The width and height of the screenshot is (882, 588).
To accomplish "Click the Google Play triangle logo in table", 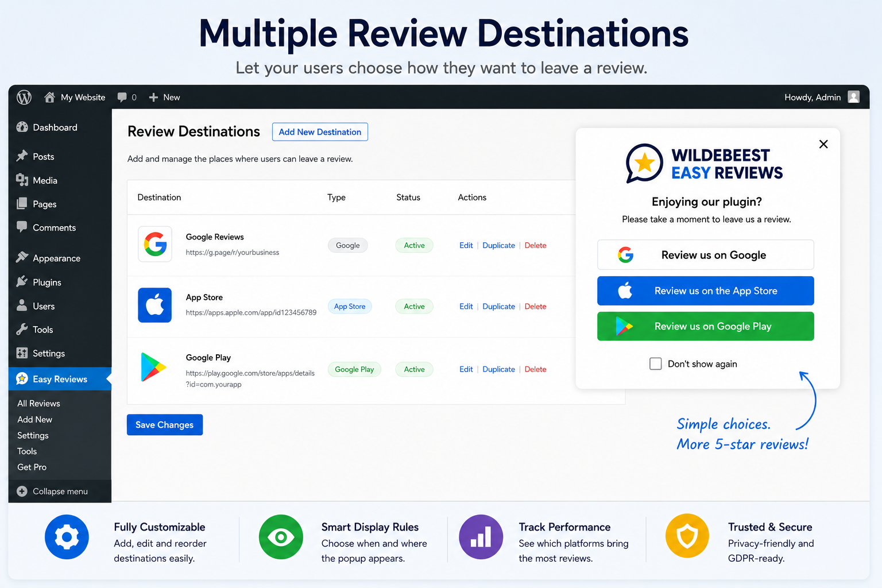I will [x=153, y=367].
